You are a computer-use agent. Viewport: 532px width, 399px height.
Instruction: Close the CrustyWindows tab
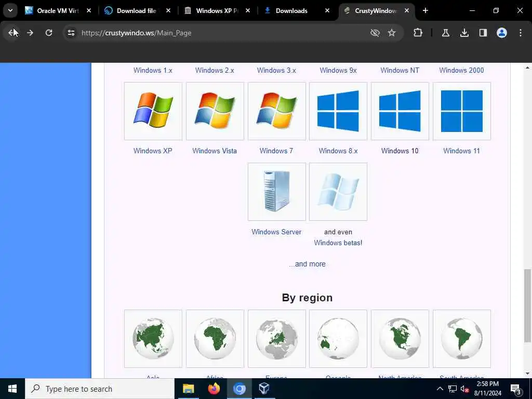pyautogui.click(x=406, y=10)
